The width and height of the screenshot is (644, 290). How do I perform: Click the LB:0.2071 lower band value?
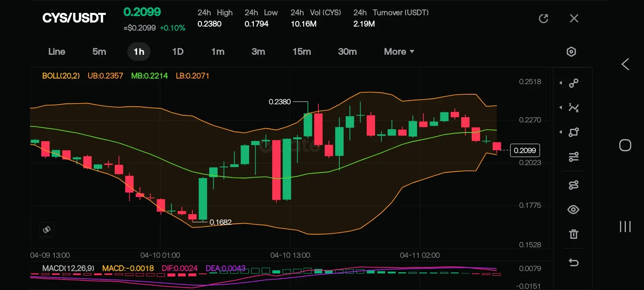point(192,76)
